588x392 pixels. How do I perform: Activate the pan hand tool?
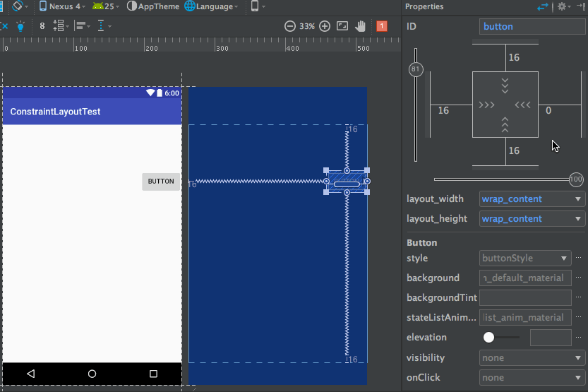coord(361,26)
